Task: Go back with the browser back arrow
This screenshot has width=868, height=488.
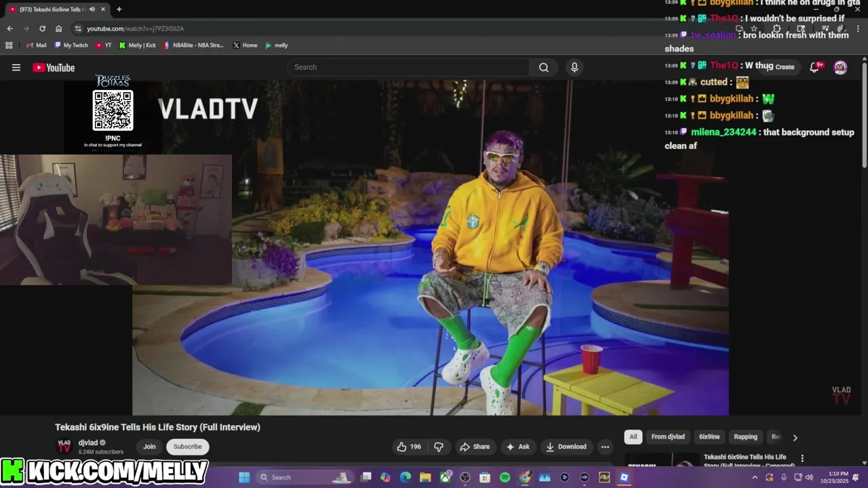Action: (x=9, y=28)
